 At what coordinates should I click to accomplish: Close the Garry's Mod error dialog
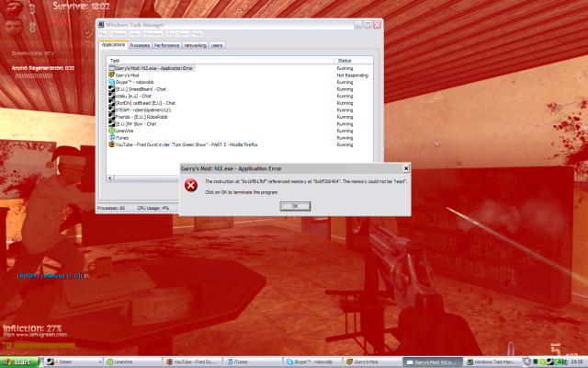(x=406, y=169)
